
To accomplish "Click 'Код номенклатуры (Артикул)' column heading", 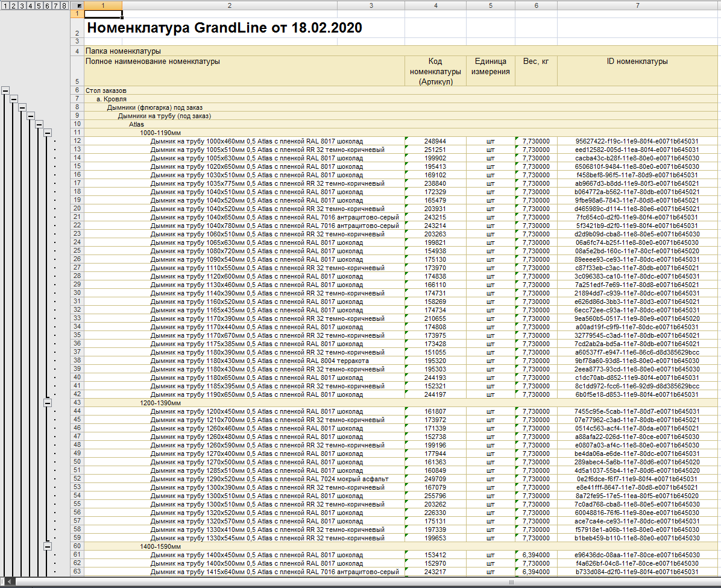I will pos(435,71).
